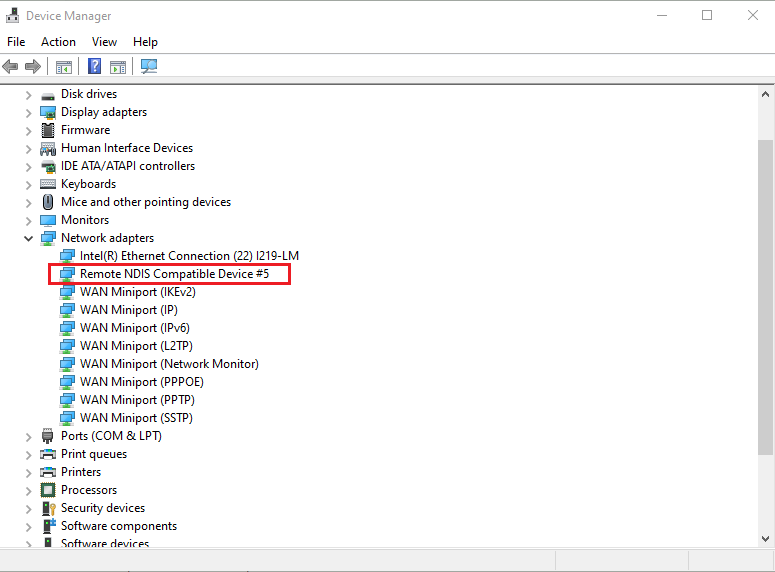Open the View menu
Screen dimensions: 775x572
click(104, 42)
